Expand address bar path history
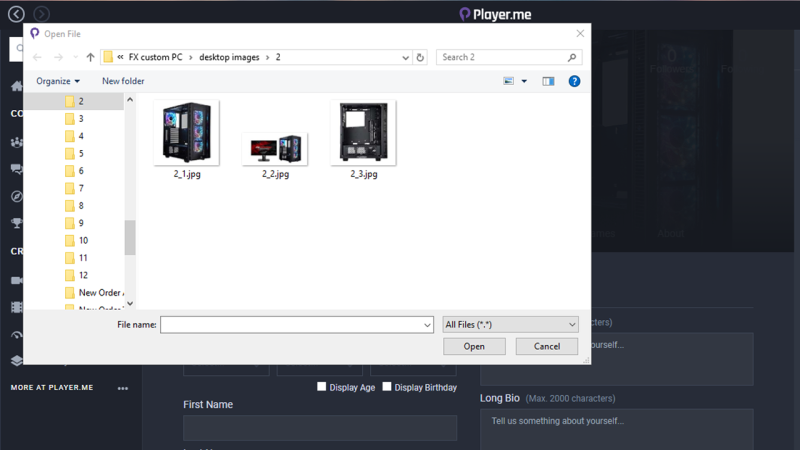The height and width of the screenshot is (450, 800). tap(406, 57)
